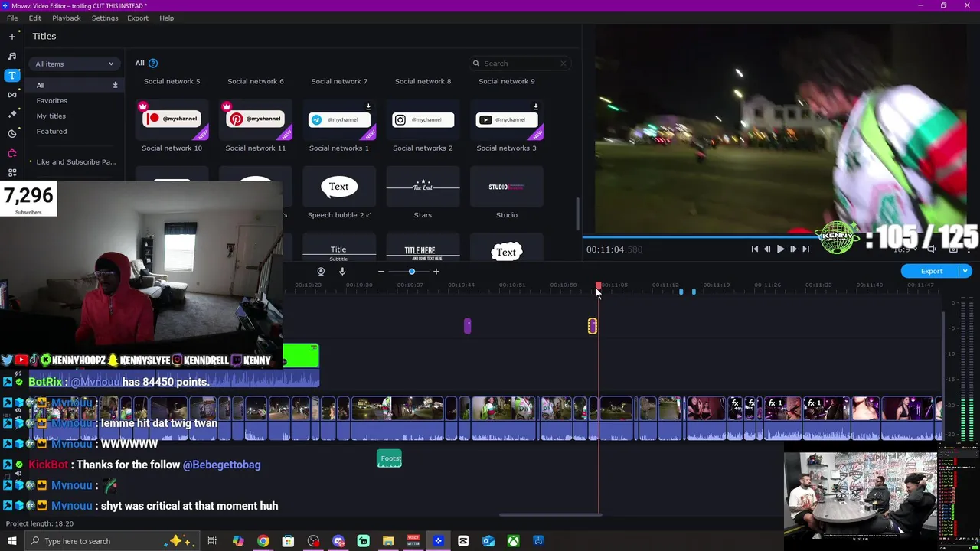Viewport: 980px width, 551px height.
Task: Zoom in the timeline with plus button
Action: tap(436, 271)
